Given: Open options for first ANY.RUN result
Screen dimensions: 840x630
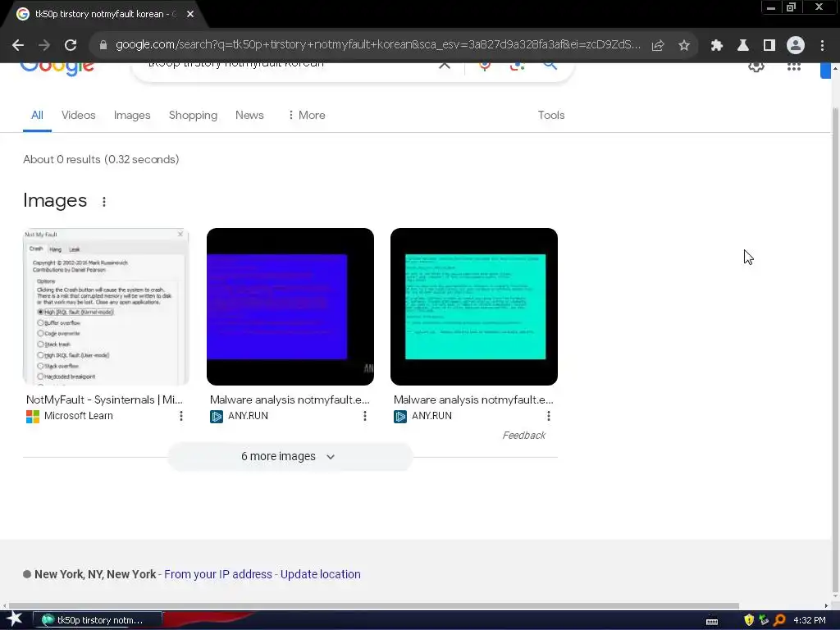Looking at the screenshot, I should [x=365, y=416].
